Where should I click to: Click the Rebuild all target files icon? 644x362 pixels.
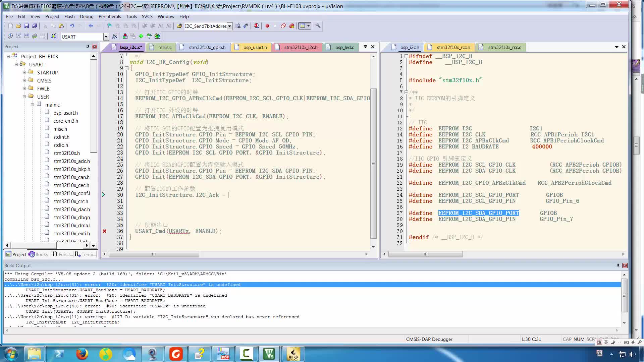(26, 36)
